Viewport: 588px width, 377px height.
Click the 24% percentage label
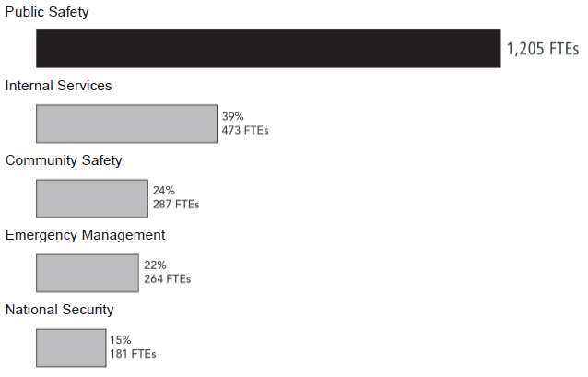coord(163,191)
